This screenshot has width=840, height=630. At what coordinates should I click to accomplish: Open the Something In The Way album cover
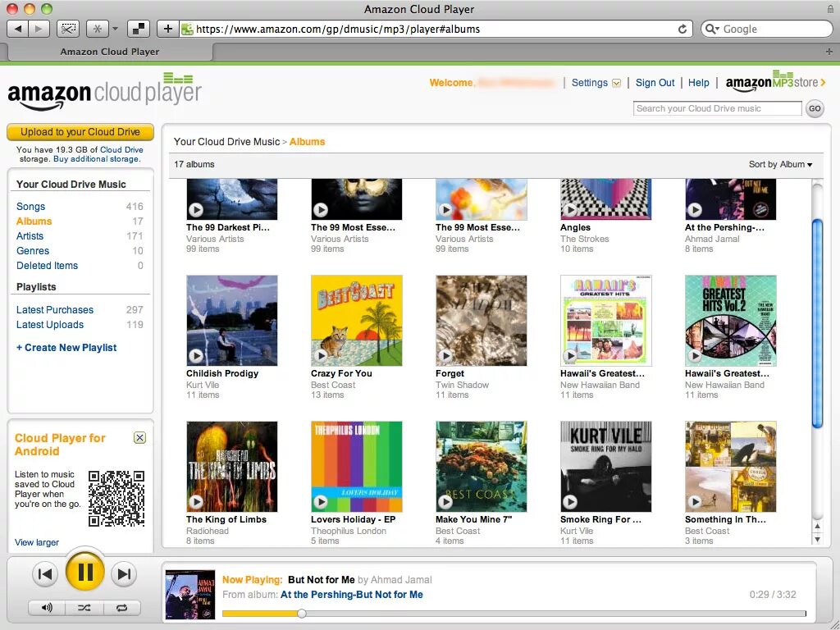(731, 467)
